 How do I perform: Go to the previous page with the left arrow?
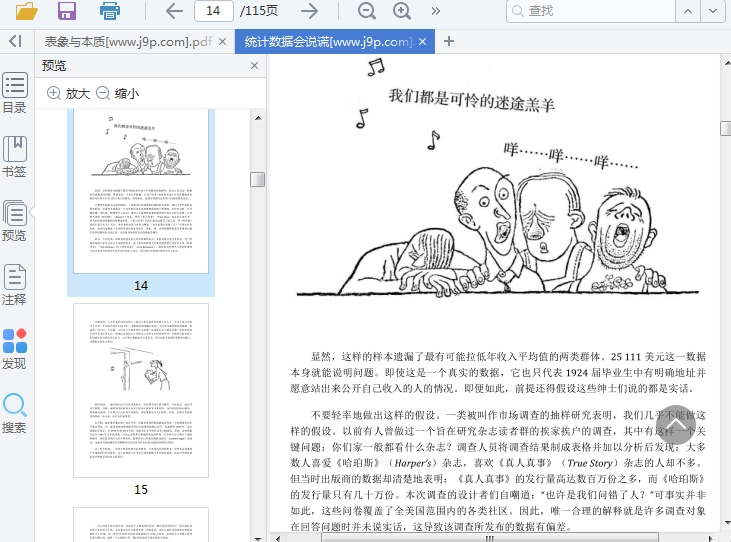pyautogui.click(x=174, y=11)
